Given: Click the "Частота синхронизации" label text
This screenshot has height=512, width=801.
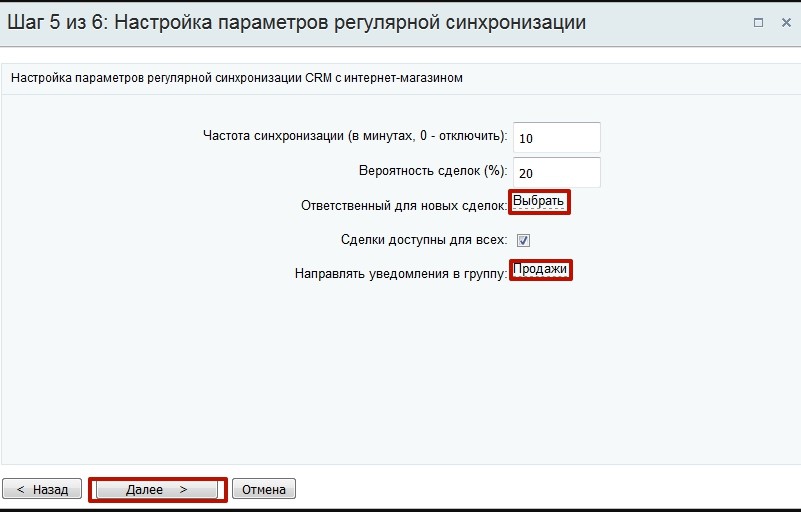Looking at the screenshot, I should [x=354, y=136].
